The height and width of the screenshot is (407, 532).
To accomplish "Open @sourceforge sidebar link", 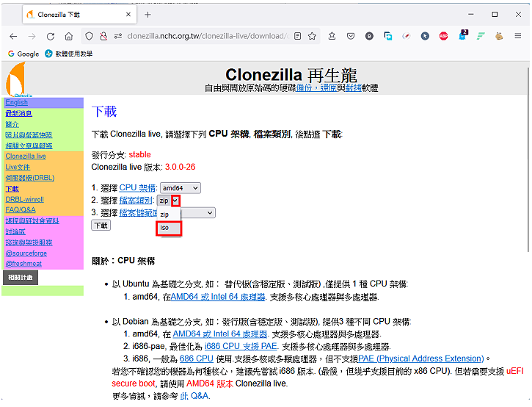I will tap(26, 253).
